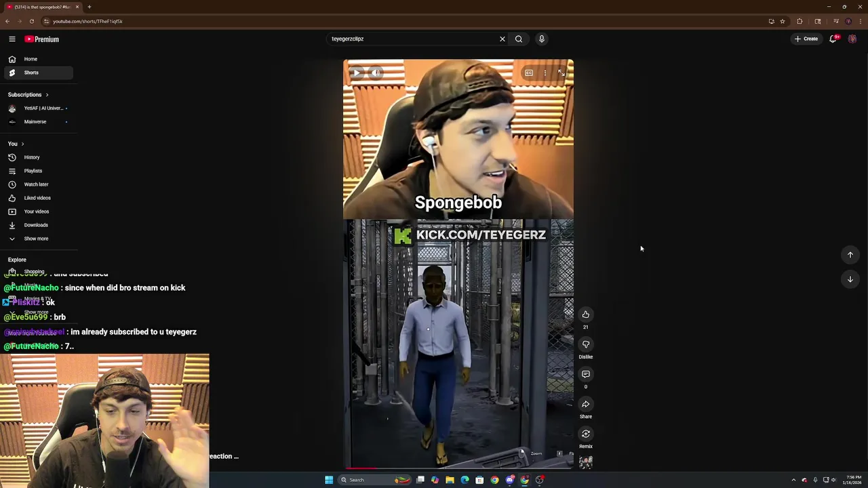This screenshot has height=488, width=868.
Task: Click the browser address bar URL
Action: pos(87,21)
